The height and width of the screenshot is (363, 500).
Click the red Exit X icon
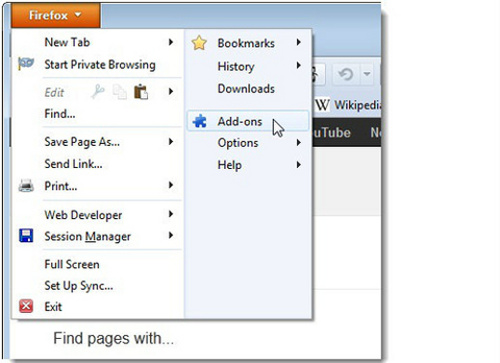point(26,306)
